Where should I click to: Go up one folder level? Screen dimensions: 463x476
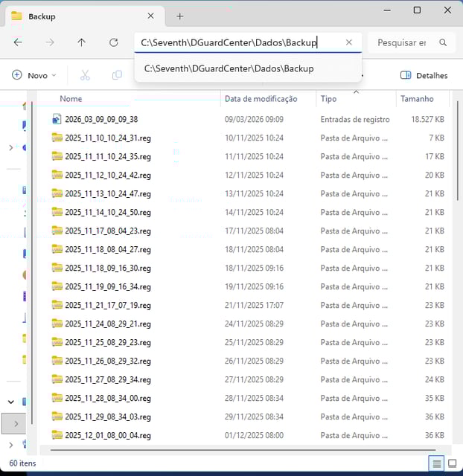[82, 42]
